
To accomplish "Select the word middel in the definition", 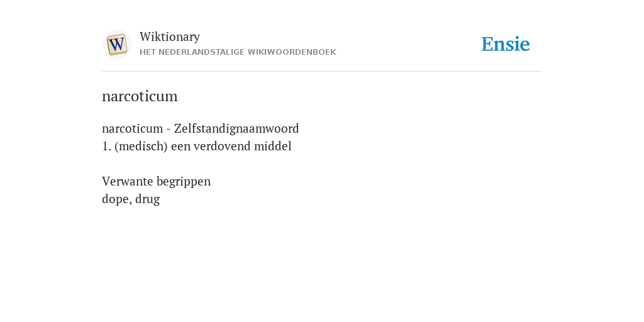I will coord(273,146).
